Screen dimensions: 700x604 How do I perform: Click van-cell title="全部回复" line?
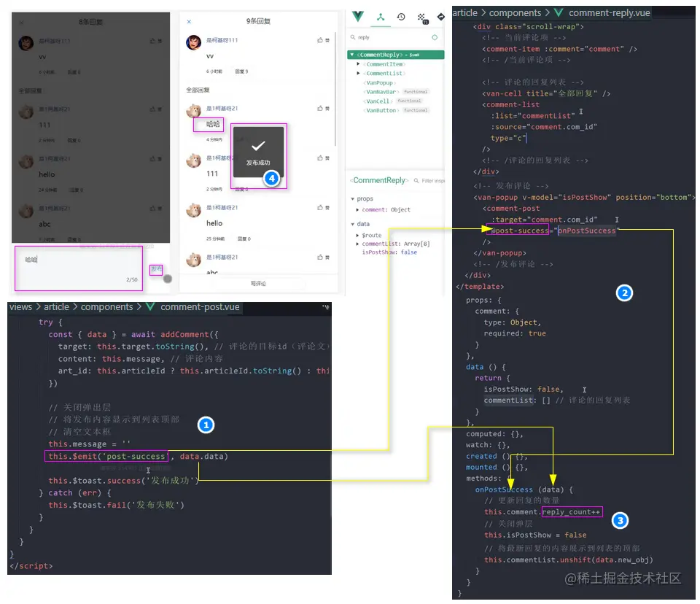pos(546,94)
